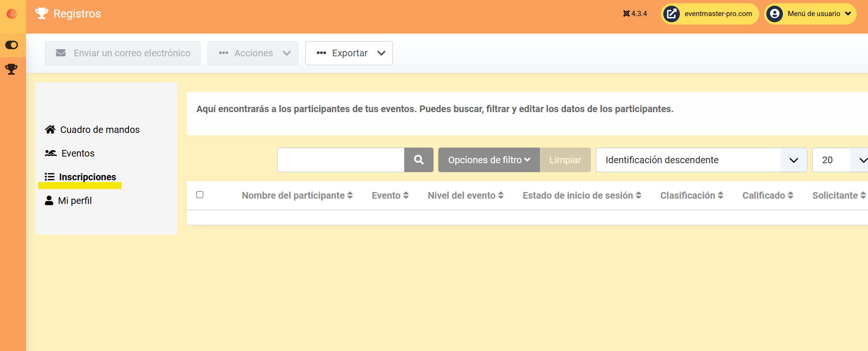868x351 pixels.
Task: Click the orange logo at top-left corner
Action: coord(12,14)
